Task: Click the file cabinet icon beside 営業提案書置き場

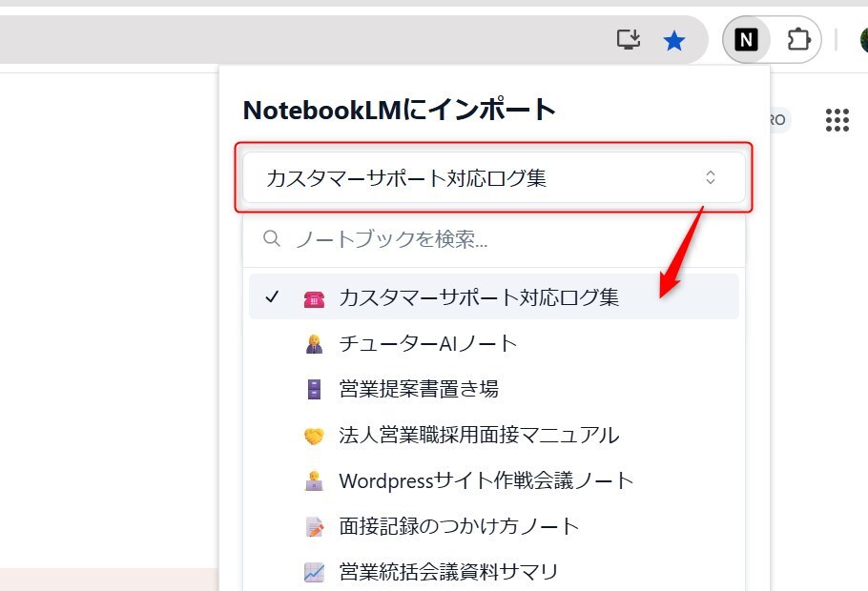Action: point(314,390)
